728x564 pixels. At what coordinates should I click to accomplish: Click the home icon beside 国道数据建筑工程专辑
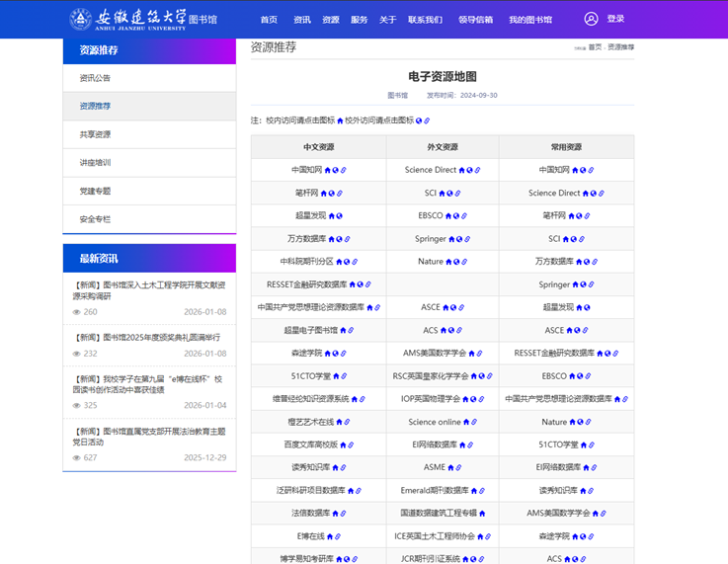tap(483, 514)
